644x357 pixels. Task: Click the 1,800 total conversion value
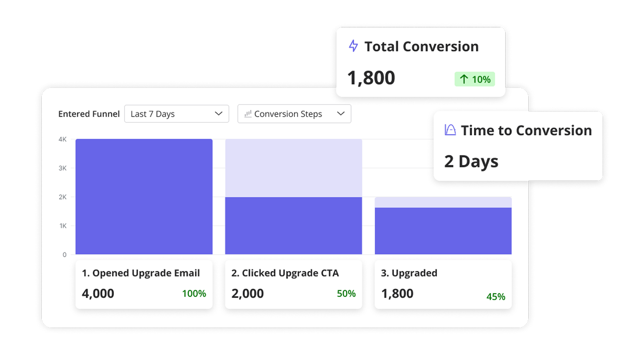[370, 78]
